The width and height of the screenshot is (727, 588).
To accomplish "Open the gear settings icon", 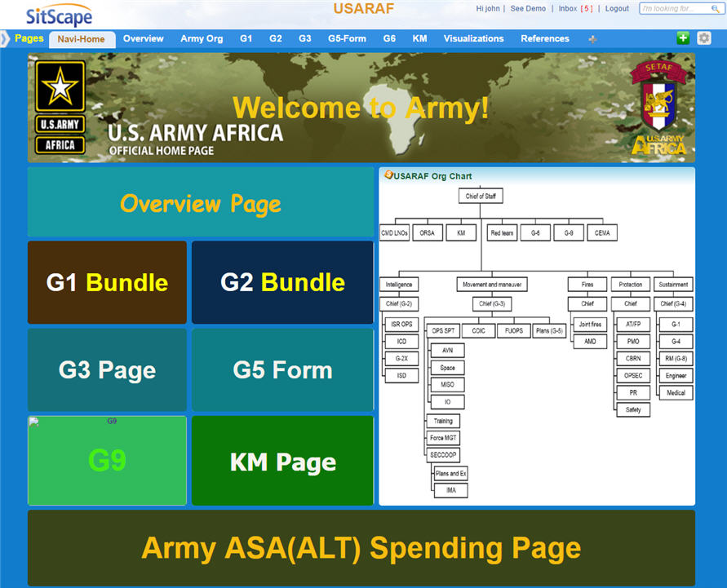I will coord(704,38).
